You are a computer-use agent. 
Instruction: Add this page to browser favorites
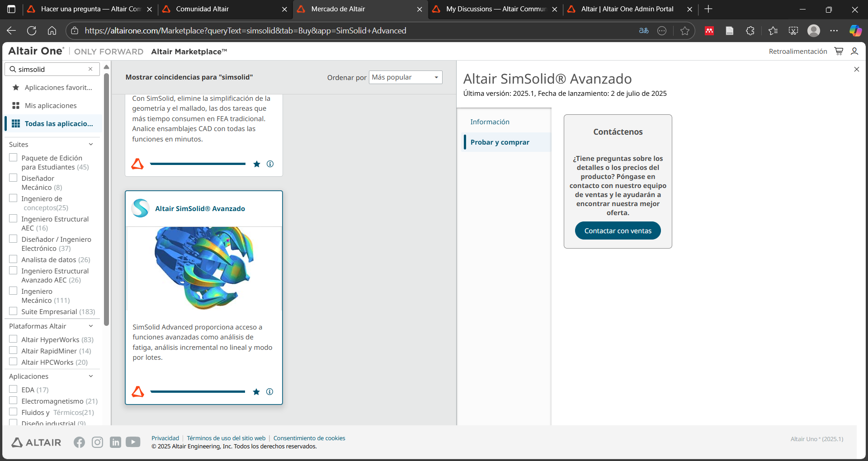tap(685, 31)
